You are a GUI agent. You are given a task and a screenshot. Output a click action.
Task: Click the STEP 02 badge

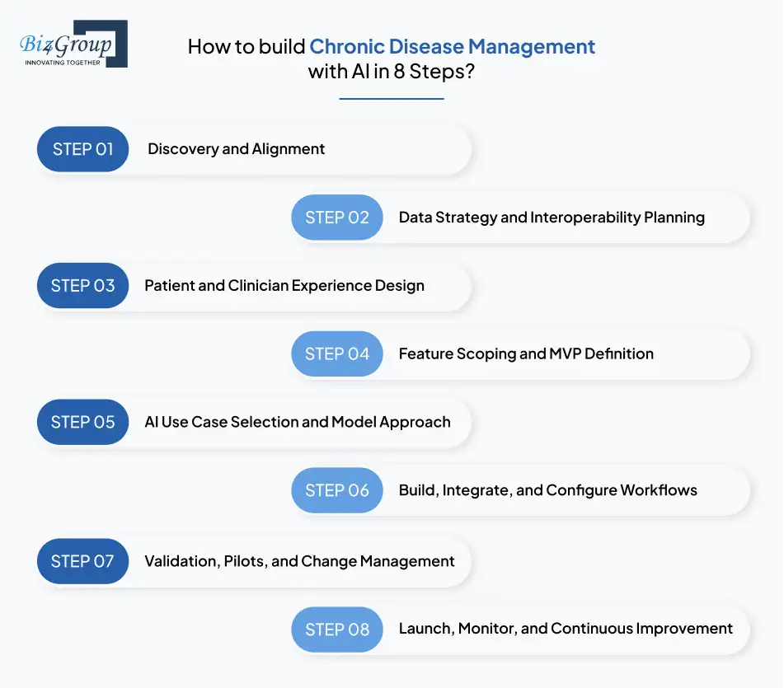click(x=337, y=218)
